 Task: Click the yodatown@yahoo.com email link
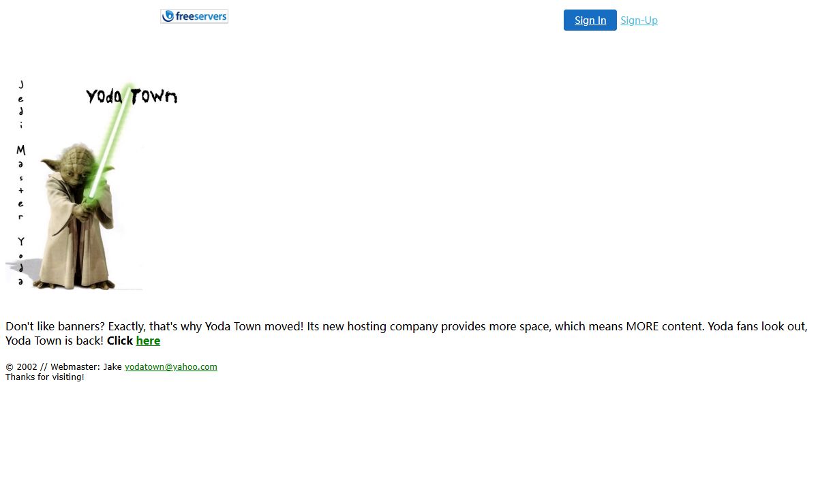(171, 366)
